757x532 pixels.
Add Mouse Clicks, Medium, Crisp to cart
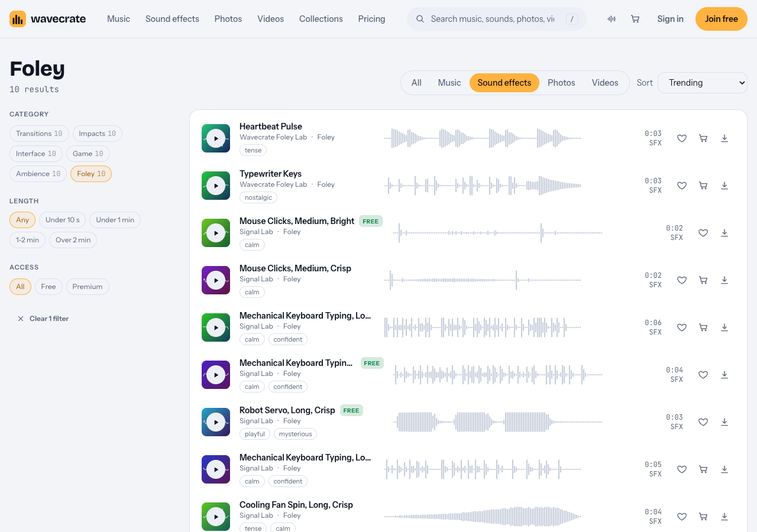[703, 280]
